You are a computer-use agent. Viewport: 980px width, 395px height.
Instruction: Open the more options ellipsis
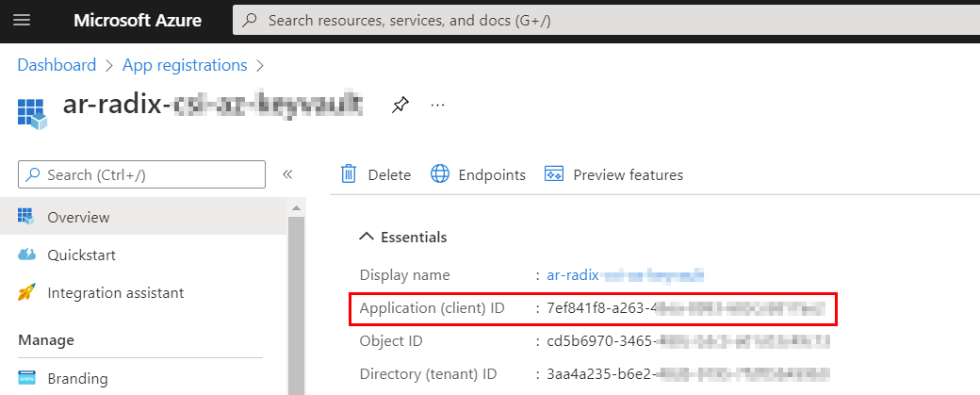click(x=437, y=105)
